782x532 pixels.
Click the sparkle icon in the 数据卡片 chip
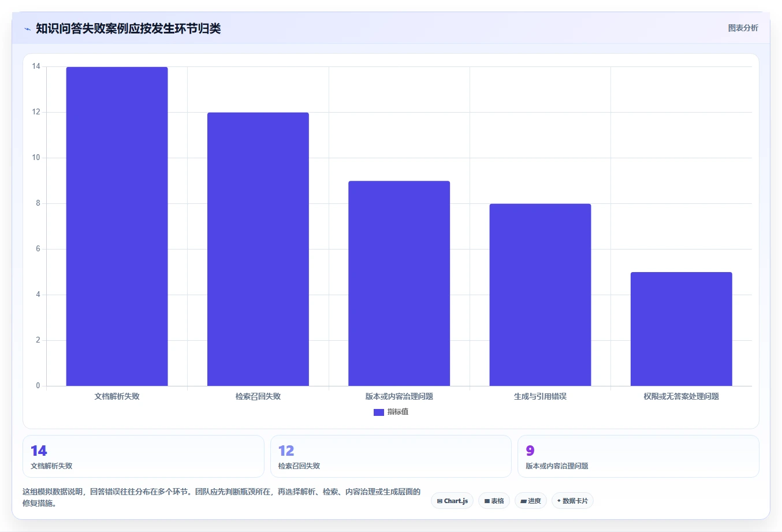559,501
